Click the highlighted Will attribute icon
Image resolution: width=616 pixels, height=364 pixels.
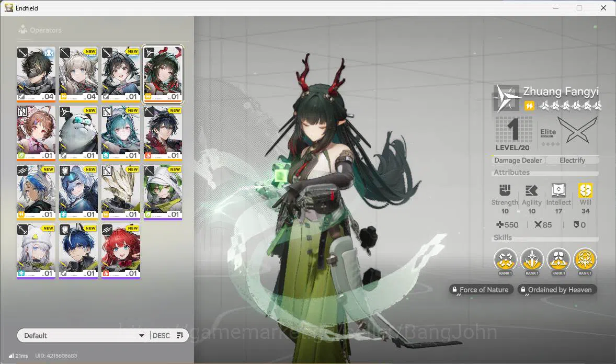(585, 190)
